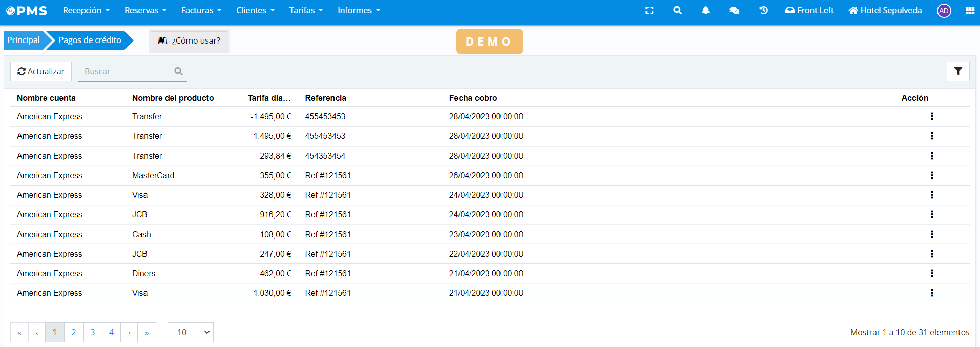The height and width of the screenshot is (347, 980).
Task: Open the search magnifier in top bar
Action: pyautogui.click(x=677, y=10)
